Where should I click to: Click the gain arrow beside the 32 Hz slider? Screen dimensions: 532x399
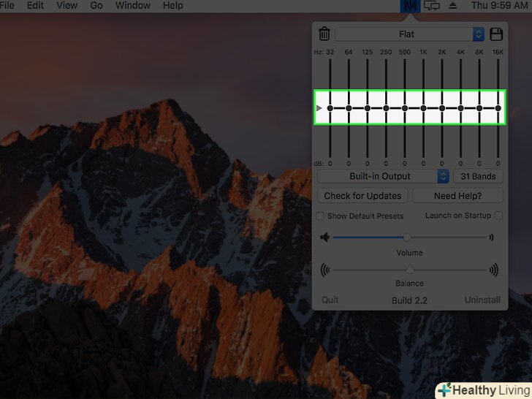pyautogui.click(x=319, y=108)
